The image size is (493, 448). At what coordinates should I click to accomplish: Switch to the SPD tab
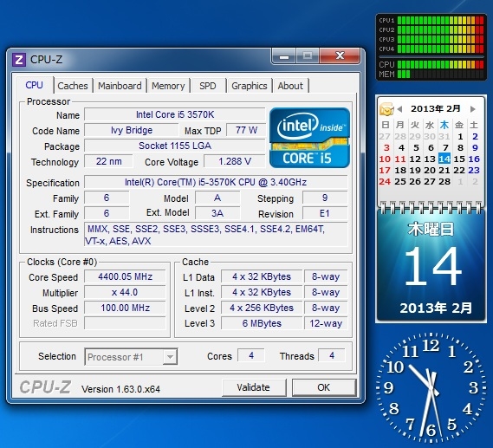[208, 86]
